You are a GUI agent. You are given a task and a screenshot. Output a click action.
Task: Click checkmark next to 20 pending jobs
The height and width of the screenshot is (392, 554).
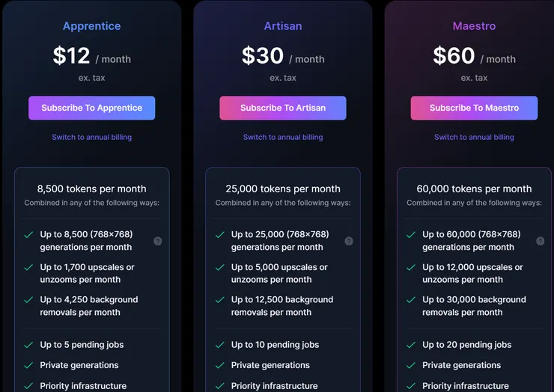click(411, 345)
